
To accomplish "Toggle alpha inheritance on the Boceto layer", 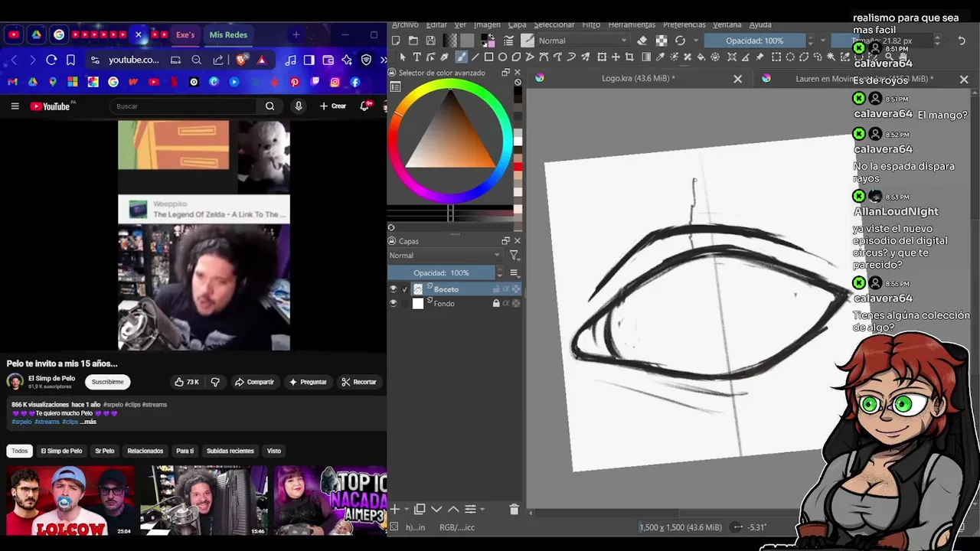I will [506, 289].
